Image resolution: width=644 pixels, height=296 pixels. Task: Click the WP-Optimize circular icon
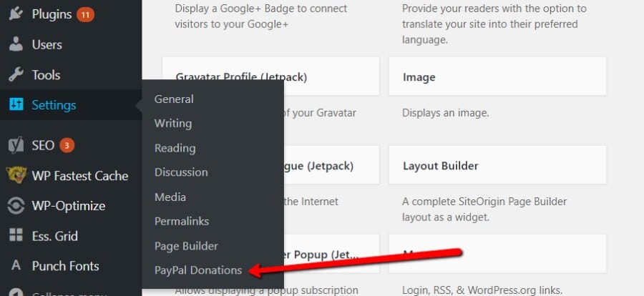(x=16, y=205)
